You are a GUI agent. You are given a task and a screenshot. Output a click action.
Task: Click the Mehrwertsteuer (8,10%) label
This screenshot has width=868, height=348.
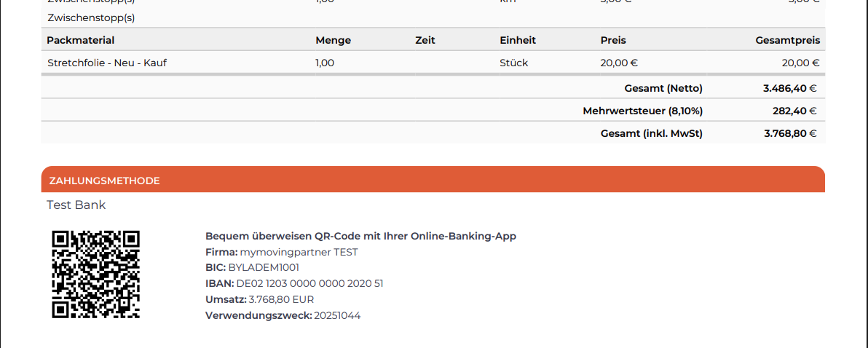click(x=643, y=111)
